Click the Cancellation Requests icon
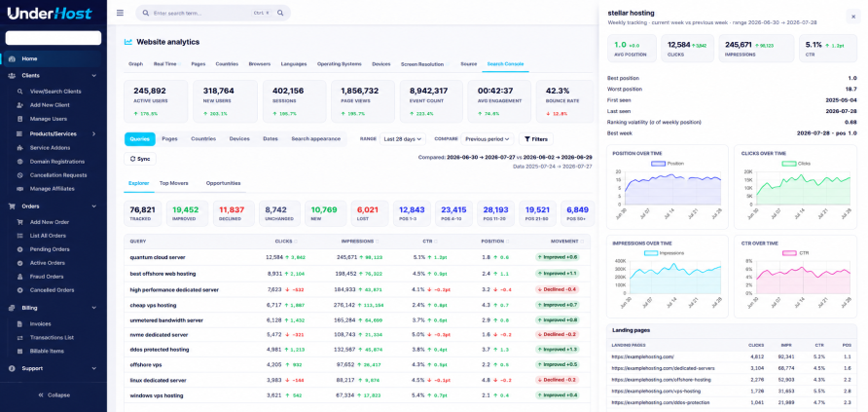 pyautogui.click(x=19, y=175)
